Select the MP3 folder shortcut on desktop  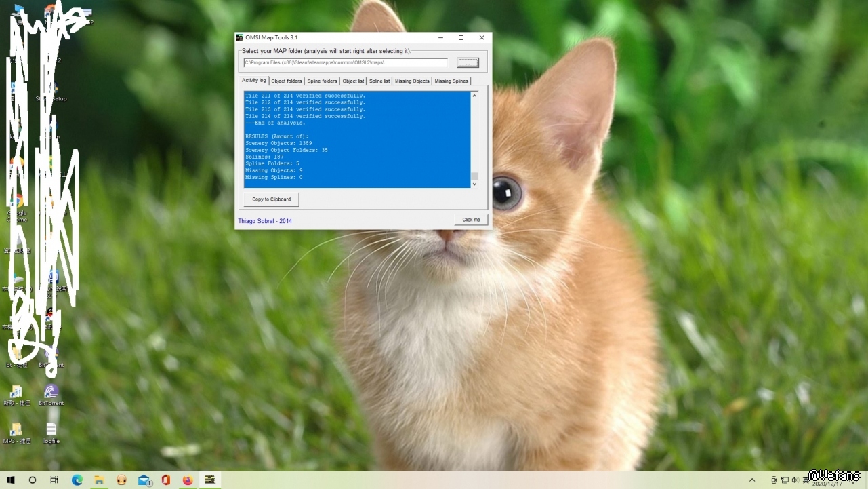coord(16,430)
